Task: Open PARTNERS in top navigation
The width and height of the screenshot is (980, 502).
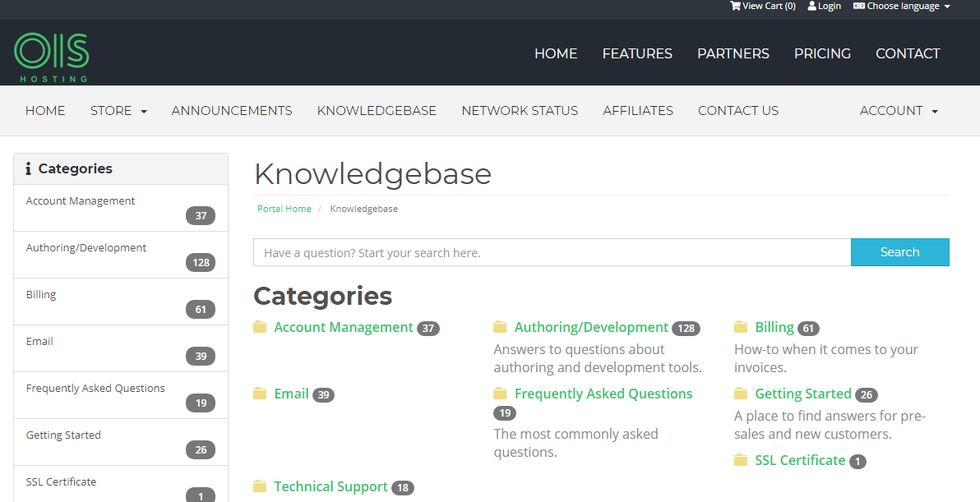Action: coord(733,53)
